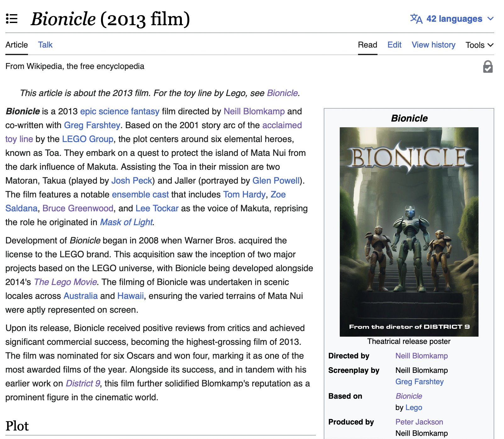Open the Josh Peck link
Image resolution: width=504 pixels, height=439 pixels.
pos(132,180)
